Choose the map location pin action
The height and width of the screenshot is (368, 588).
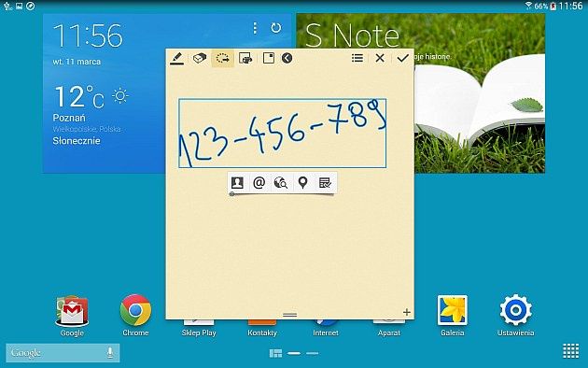coord(302,183)
